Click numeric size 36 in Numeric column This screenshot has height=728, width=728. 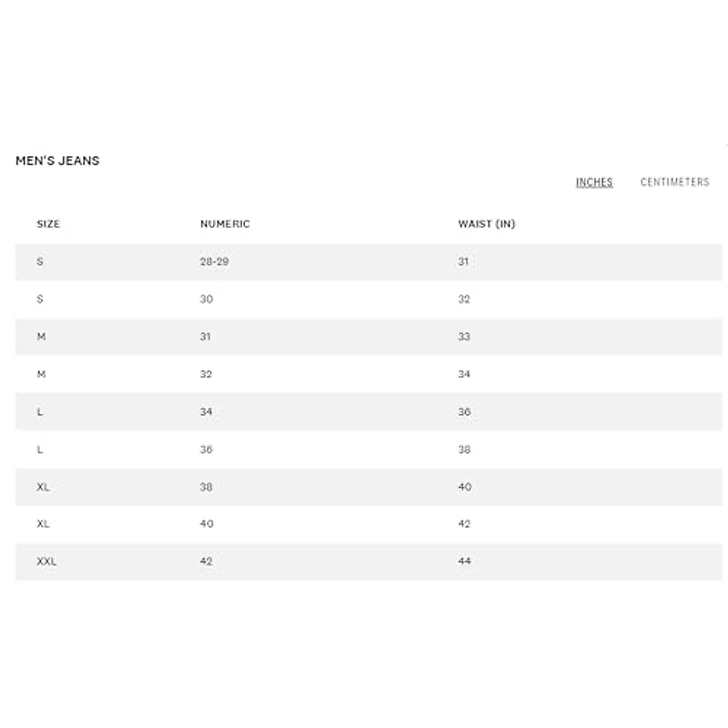pyautogui.click(x=206, y=450)
